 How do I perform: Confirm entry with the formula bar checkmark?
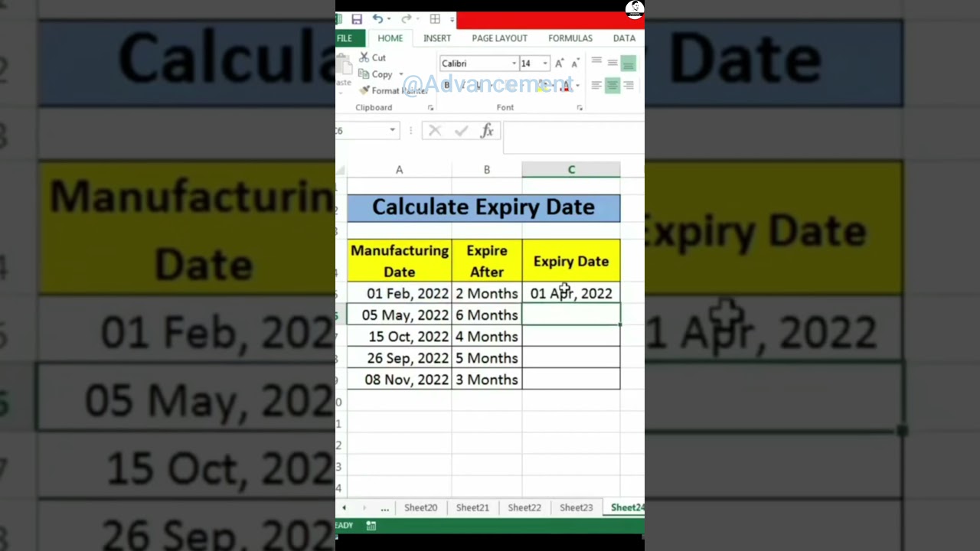tap(461, 131)
